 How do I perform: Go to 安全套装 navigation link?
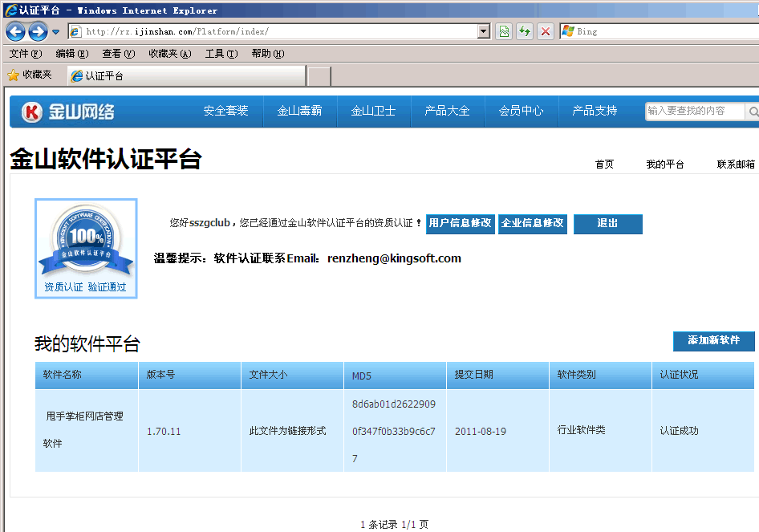pos(226,111)
